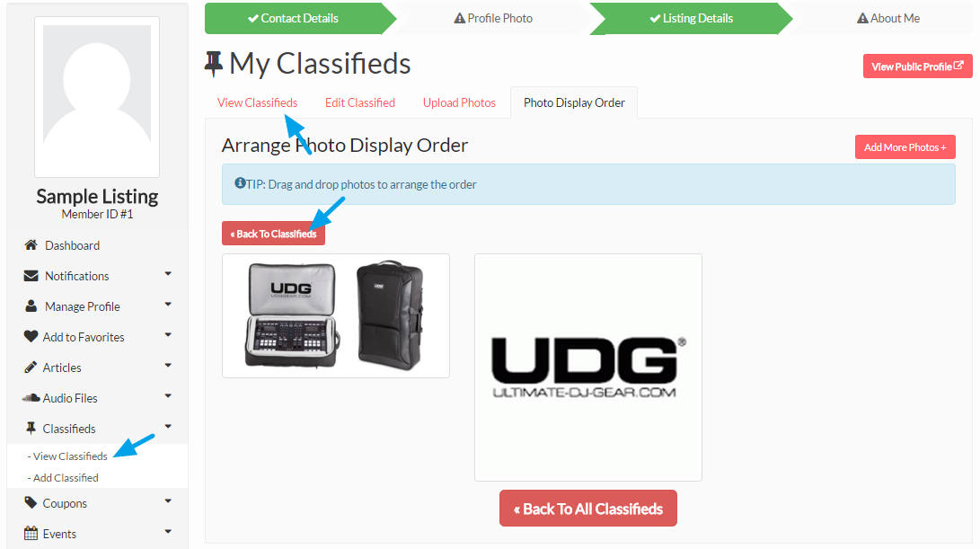Click the Dashboard home icon
The width and height of the screenshot is (980, 549).
point(31,245)
